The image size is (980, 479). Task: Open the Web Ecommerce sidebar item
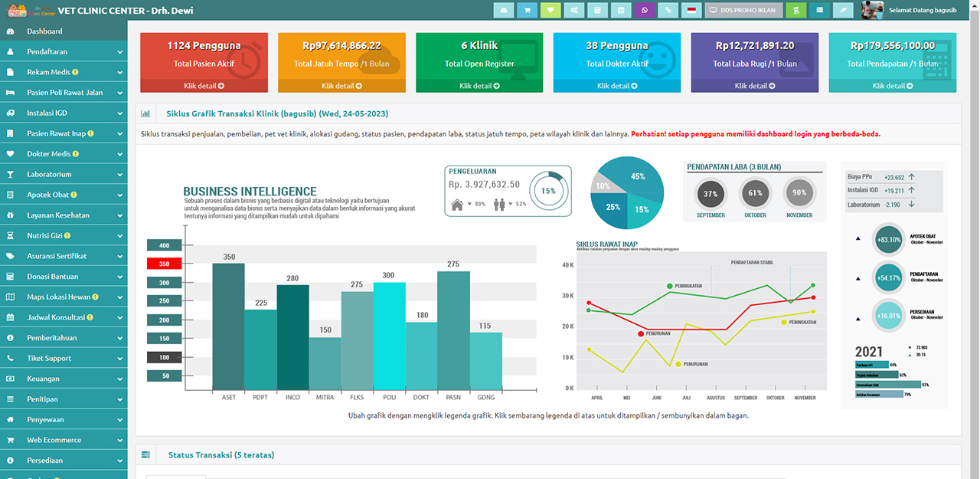pos(64,440)
